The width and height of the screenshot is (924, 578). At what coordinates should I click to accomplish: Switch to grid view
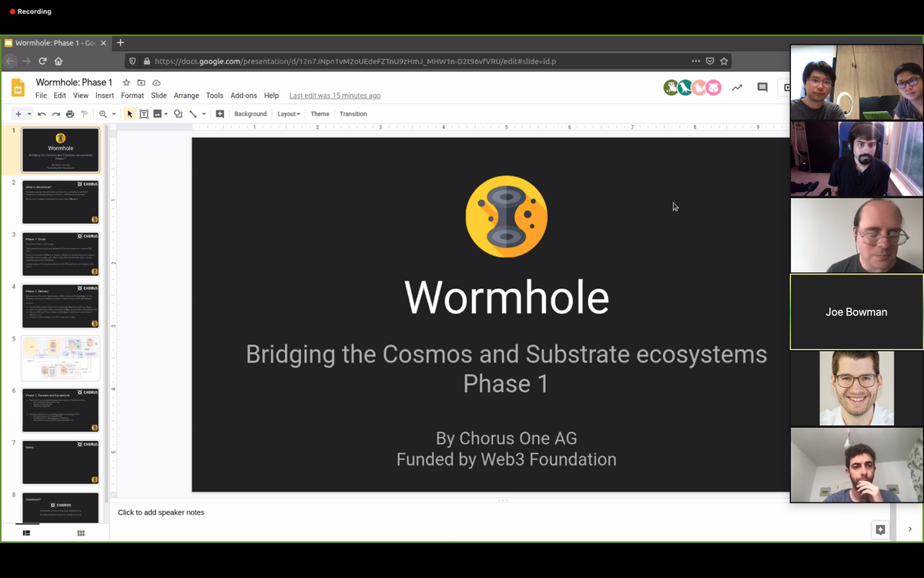[x=81, y=533]
